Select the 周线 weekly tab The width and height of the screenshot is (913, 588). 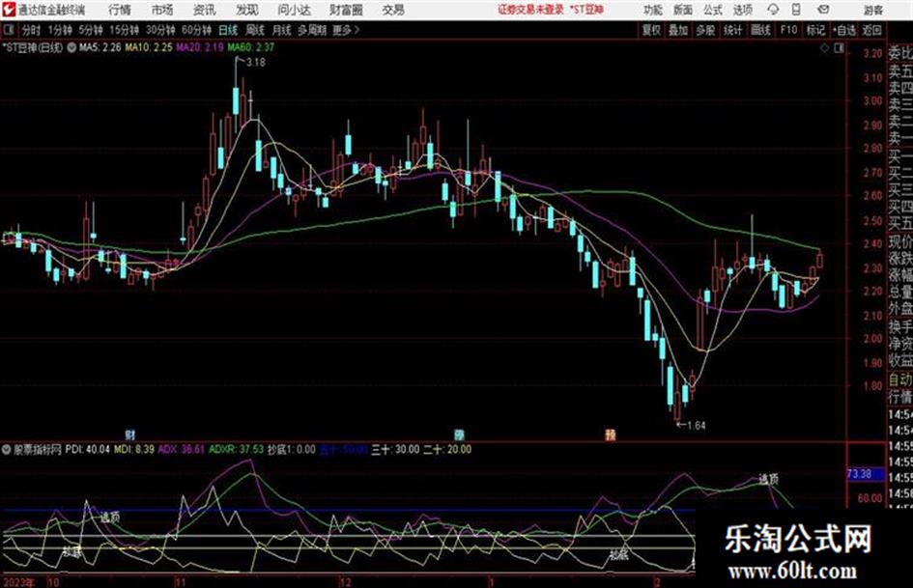point(255,30)
